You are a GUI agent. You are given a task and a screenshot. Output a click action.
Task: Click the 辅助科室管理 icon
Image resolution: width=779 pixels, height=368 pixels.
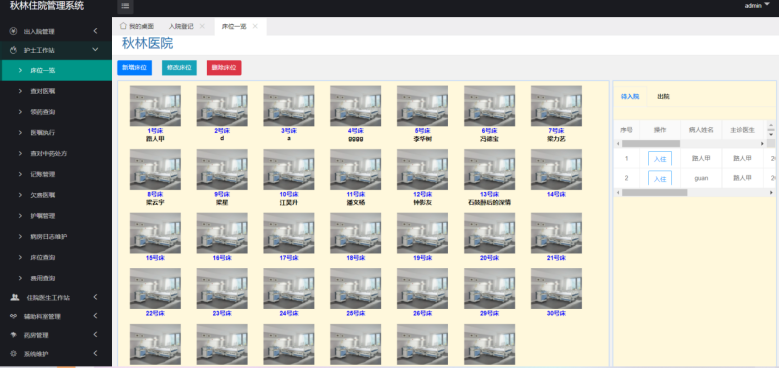[x=14, y=316]
